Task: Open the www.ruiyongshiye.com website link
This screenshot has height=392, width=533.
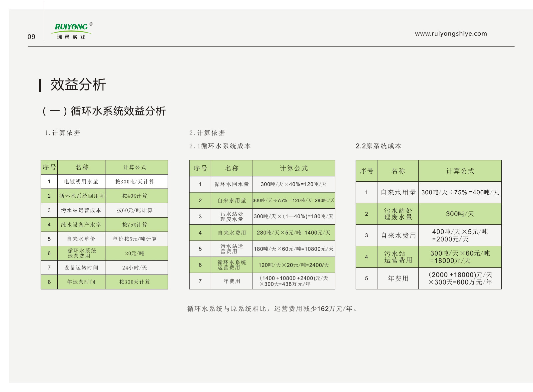Action: click(x=451, y=34)
